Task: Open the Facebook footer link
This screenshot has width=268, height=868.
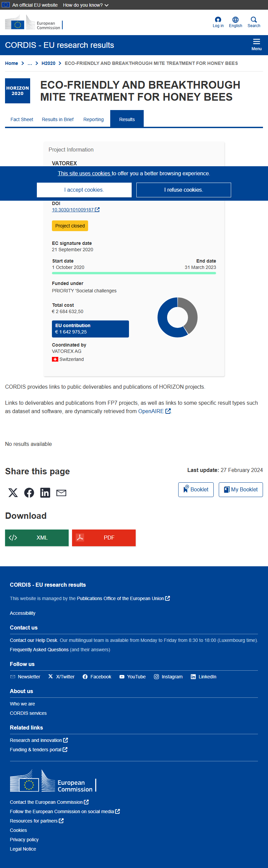Action: [x=97, y=676]
